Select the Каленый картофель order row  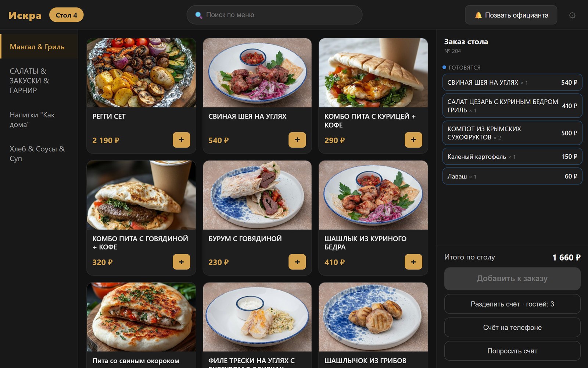(x=512, y=157)
